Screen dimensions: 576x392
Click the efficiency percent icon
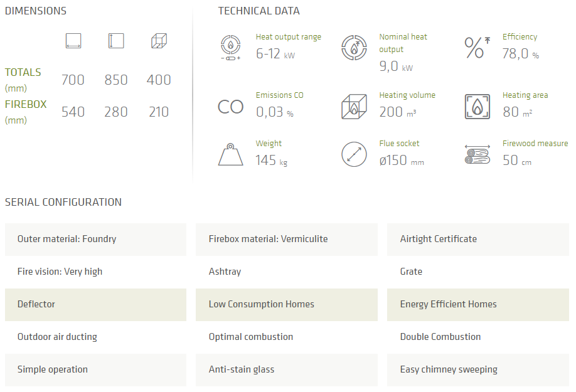pos(477,48)
